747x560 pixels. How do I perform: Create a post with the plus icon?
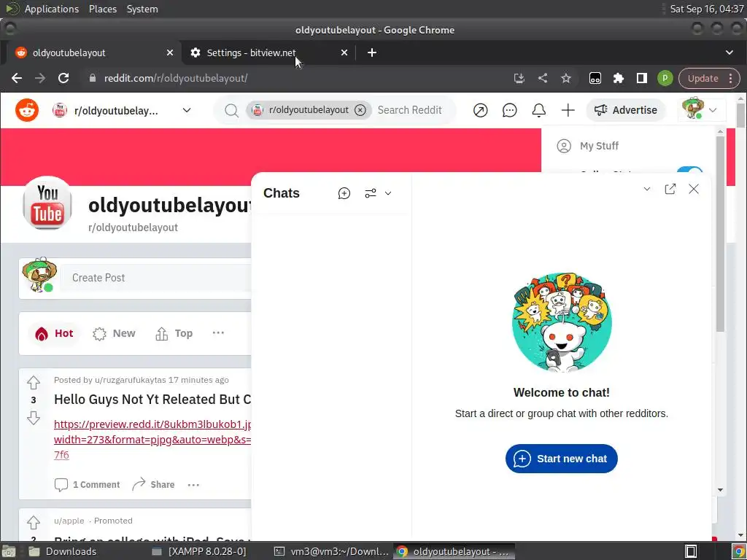point(568,111)
